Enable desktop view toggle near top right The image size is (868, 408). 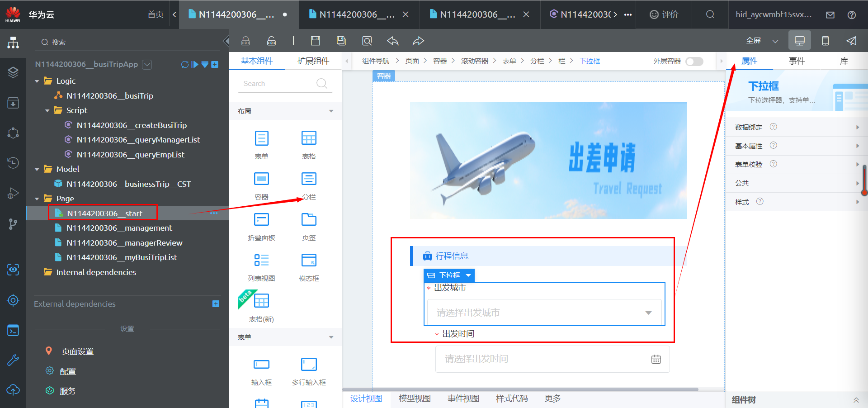click(x=799, y=40)
